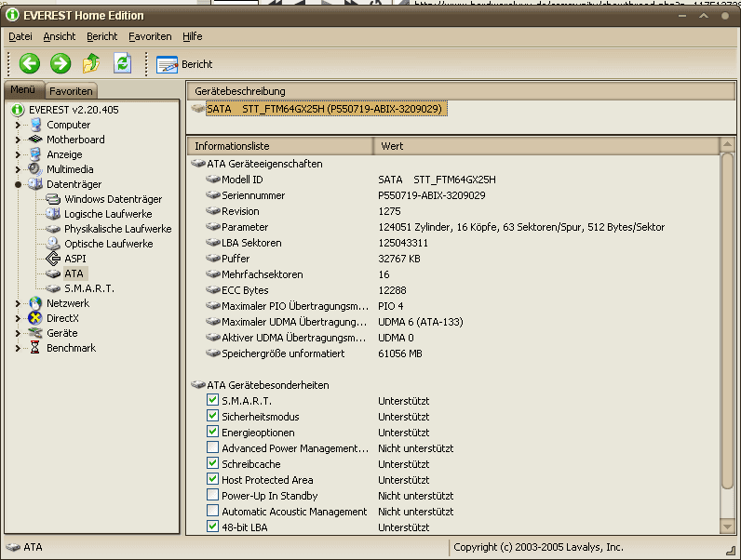Open the Datei menu
Viewport: 741px width, 560px height.
point(20,36)
